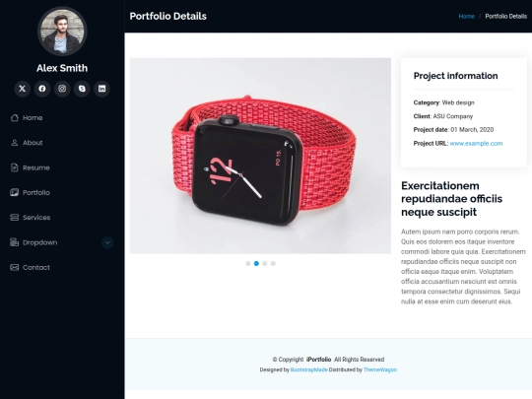The width and height of the screenshot is (532, 399).
Task: Open the LinkedIn social icon
Action: pyautogui.click(x=101, y=89)
